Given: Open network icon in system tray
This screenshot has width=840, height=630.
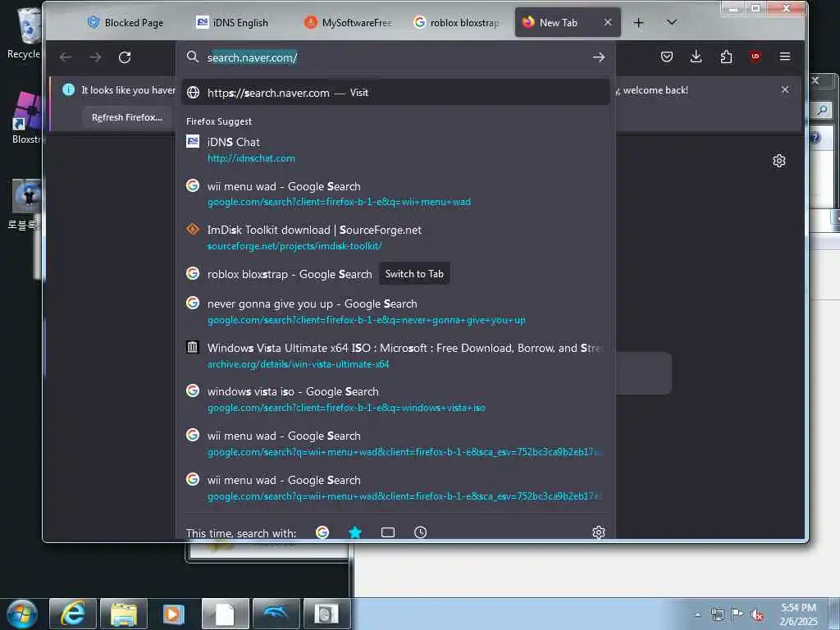Looking at the screenshot, I should (717, 614).
